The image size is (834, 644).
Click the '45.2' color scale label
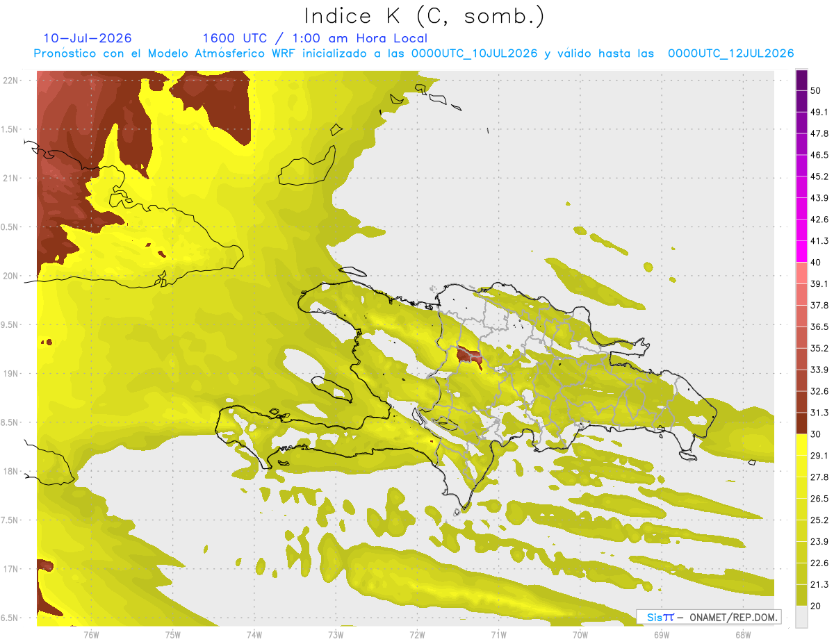coord(819,176)
